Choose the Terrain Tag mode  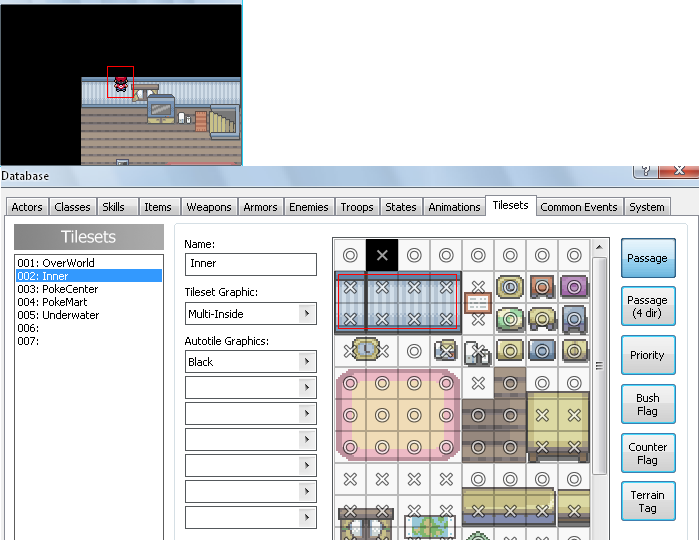coord(648,501)
